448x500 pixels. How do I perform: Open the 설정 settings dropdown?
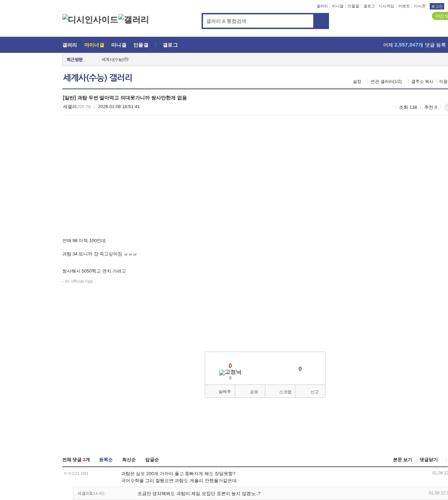(357, 82)
